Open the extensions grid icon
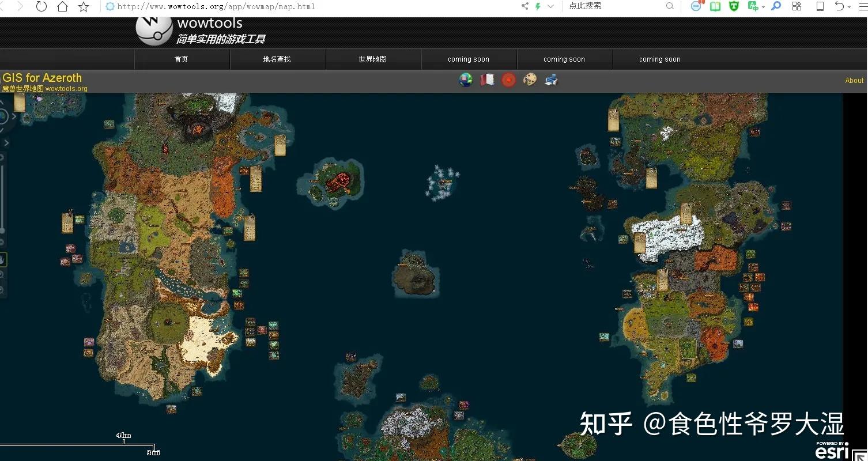Viewport: 868px width, 461px height. click(x=797, y=6)
